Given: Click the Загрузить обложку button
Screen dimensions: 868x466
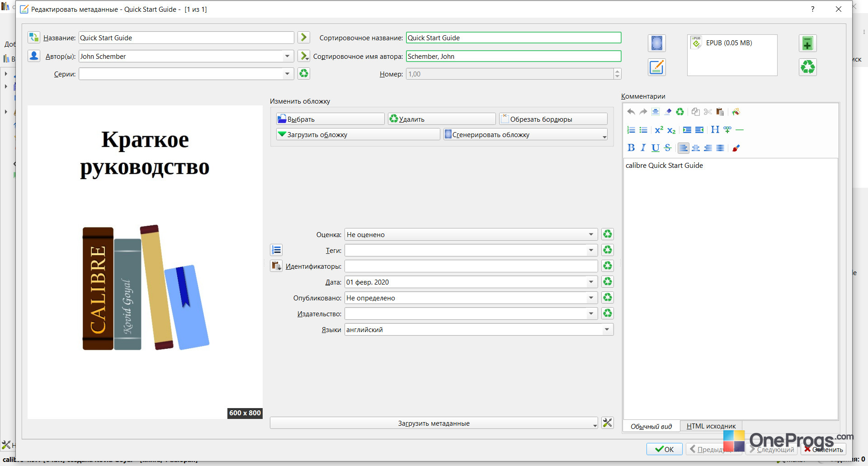Looking at the screenshot, I should pos(358,134).
